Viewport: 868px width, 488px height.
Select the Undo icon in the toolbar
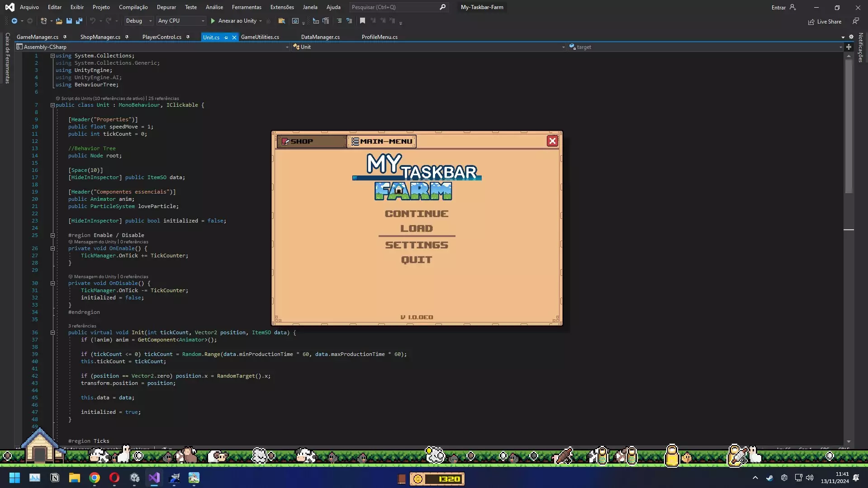(x=93, y=21)
